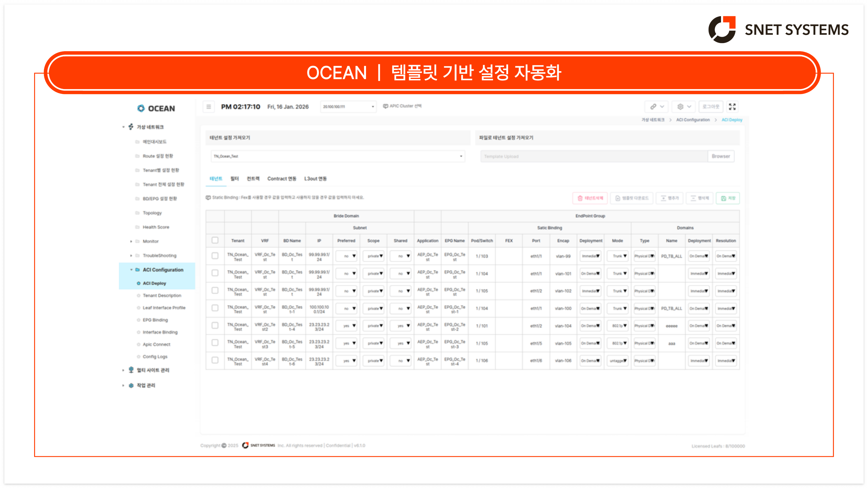This screenshot has height=488, width=868.
Task: Open the TN_Ocean_Test tenant dropdown
Action: 338,156
